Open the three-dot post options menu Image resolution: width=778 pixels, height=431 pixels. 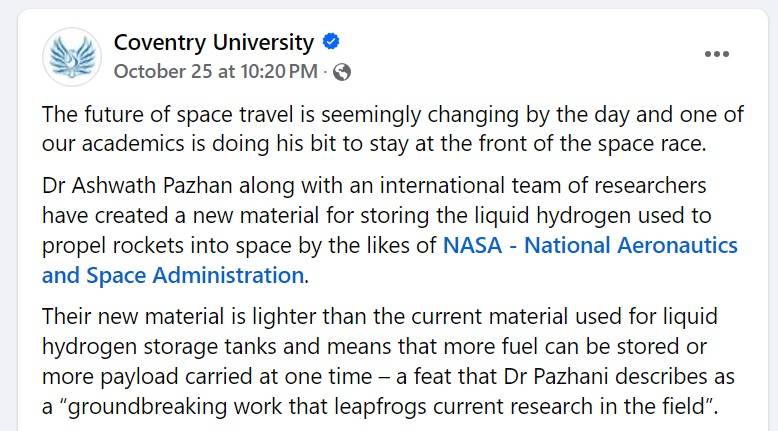coord(716,55)
